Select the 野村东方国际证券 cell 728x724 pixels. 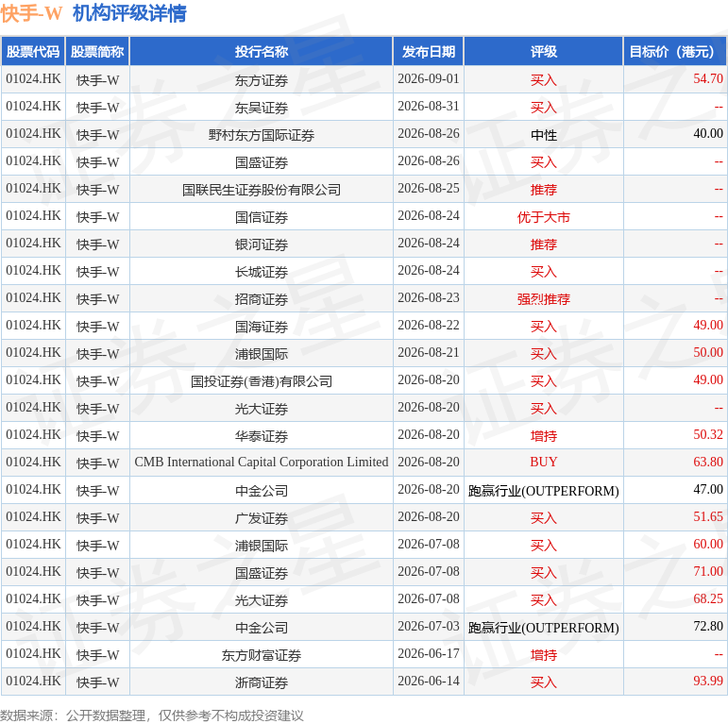click(x=262, y=135)
